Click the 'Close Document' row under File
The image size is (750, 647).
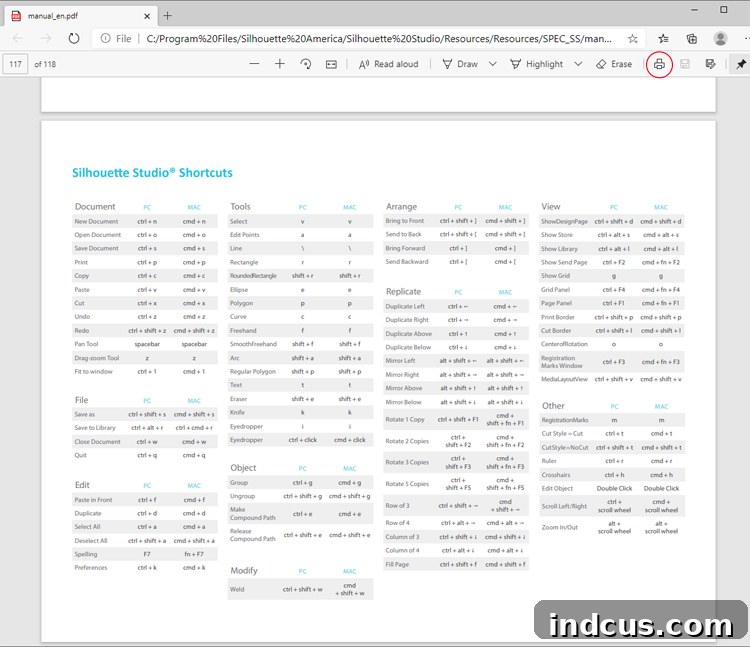coord(144,441)
